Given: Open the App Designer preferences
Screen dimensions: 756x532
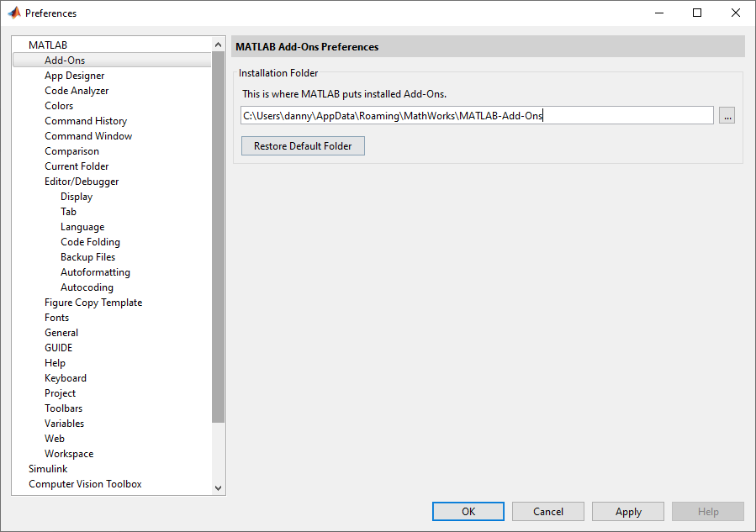Looking at the screenshot, I should click(75, 76).
